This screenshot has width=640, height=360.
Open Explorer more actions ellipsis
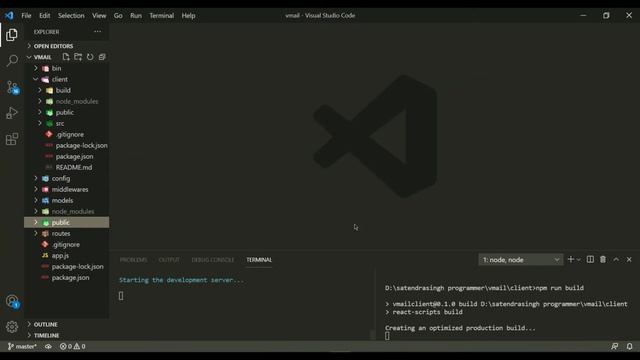coord(98,31)
